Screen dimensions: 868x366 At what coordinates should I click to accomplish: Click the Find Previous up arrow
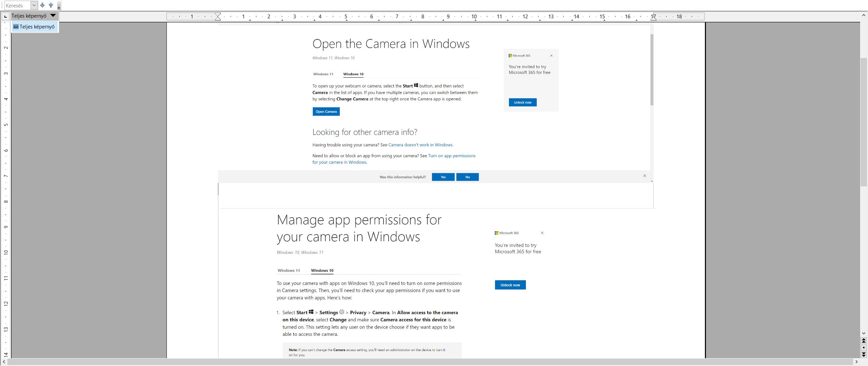51,5
